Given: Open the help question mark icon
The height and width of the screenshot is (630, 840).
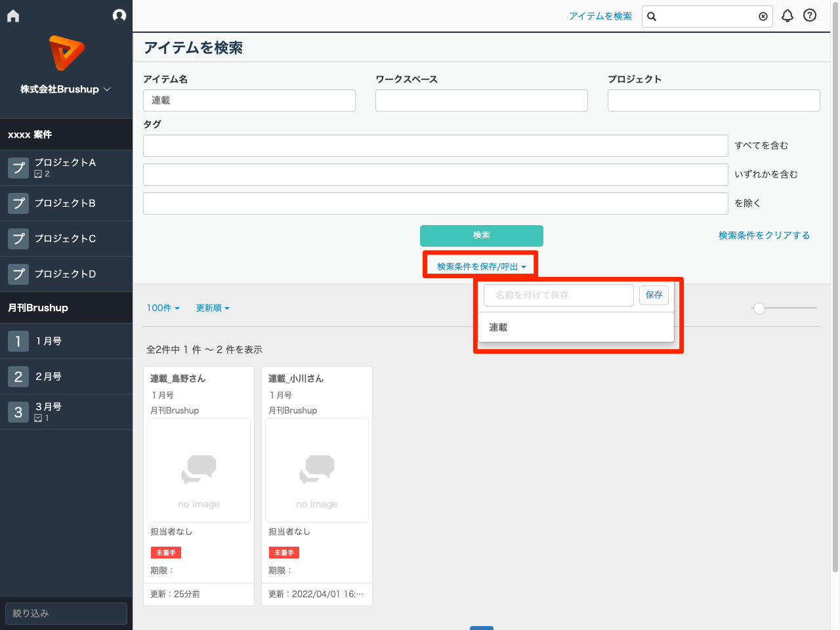Looking at the screenshot, I should click(810, 15).
